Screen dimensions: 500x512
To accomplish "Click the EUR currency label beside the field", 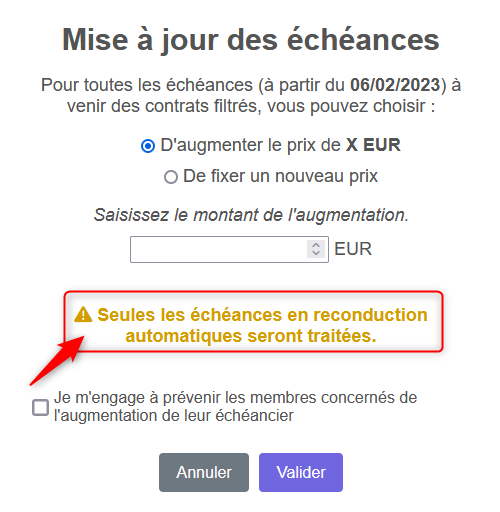I will (x=353, y=249).
